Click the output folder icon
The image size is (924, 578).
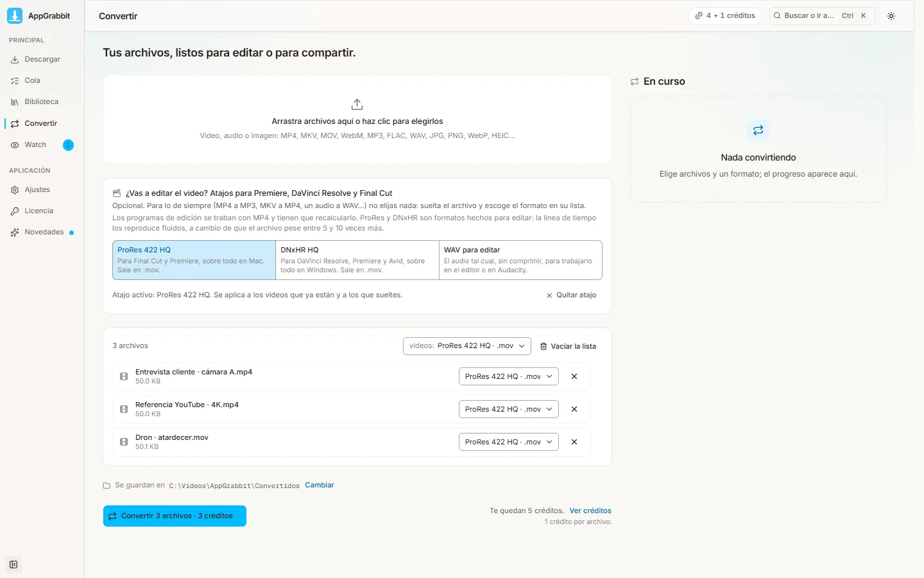point(107,486)
